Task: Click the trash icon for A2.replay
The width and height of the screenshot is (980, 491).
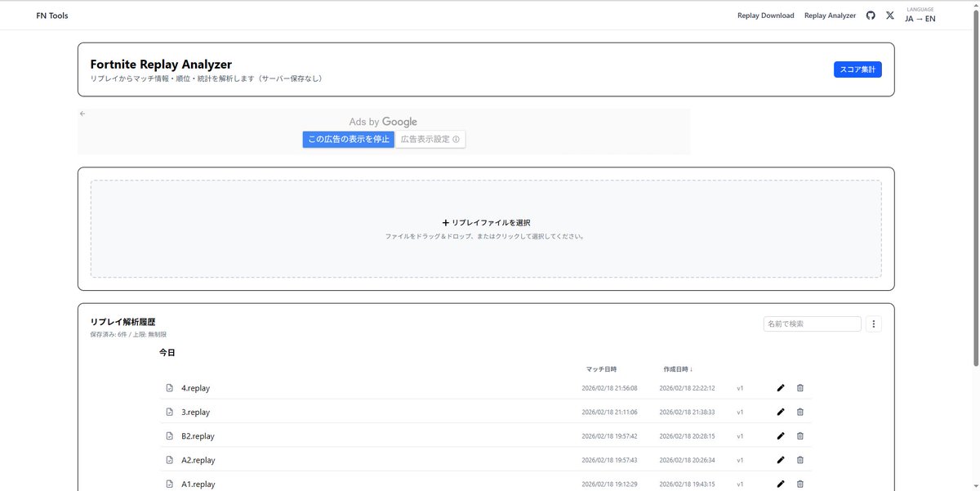Action: point(800,460)
